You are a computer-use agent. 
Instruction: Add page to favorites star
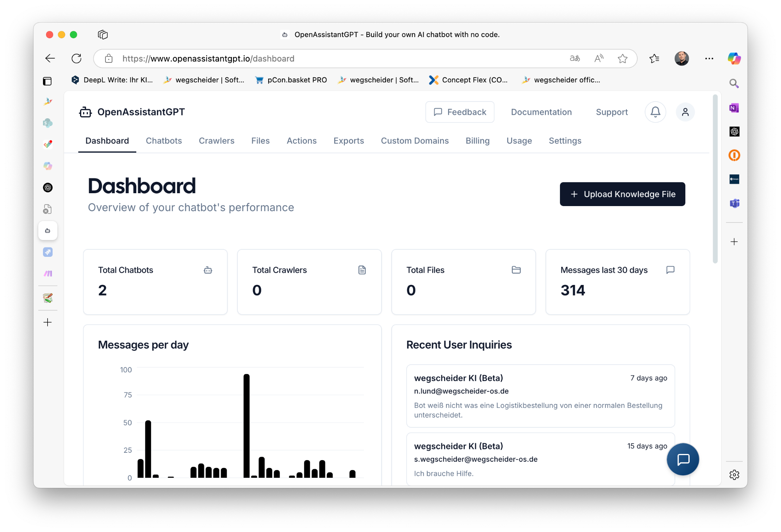622,59
